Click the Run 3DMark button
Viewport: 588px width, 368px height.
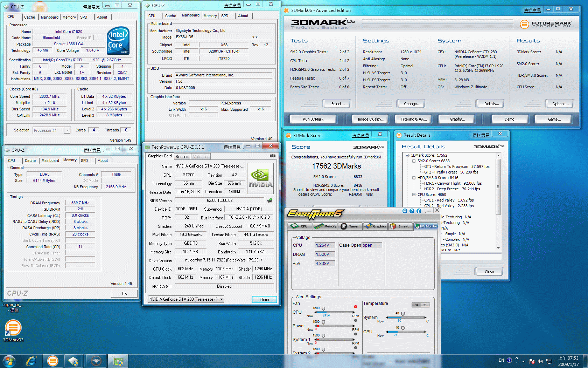pyautogui.click(x=313, y=119)
